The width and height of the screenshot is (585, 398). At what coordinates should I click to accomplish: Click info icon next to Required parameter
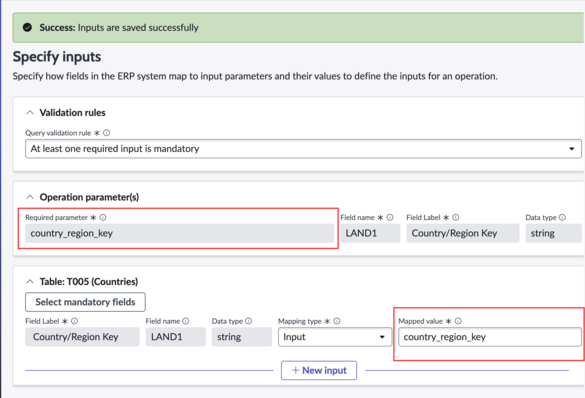click(x=103, y=217)
